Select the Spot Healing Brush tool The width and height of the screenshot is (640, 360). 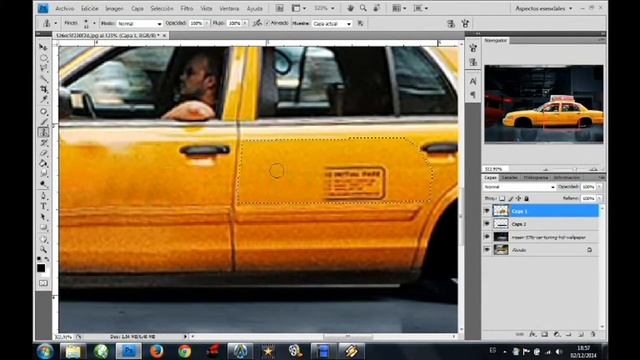(x=43, y=111)
